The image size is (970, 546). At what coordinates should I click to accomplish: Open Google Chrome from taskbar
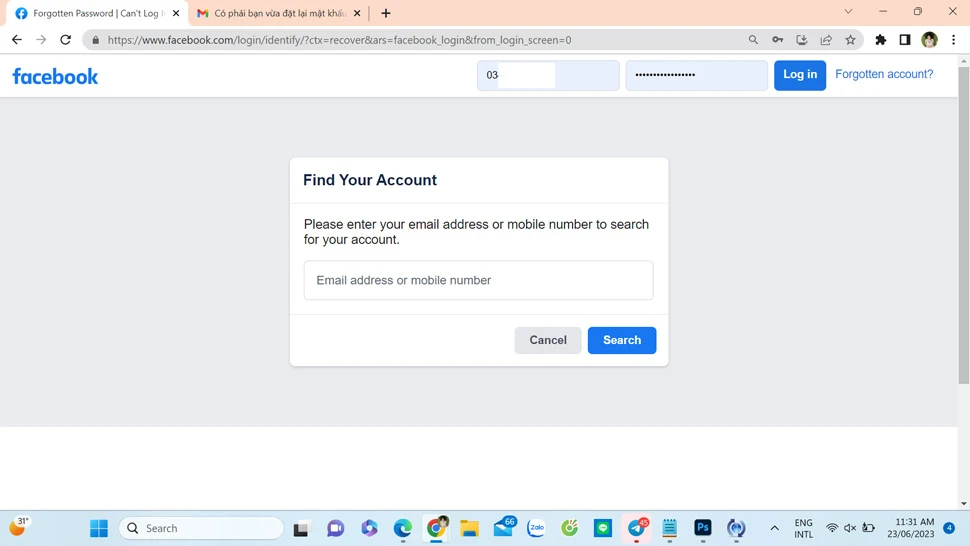point(436,528)
